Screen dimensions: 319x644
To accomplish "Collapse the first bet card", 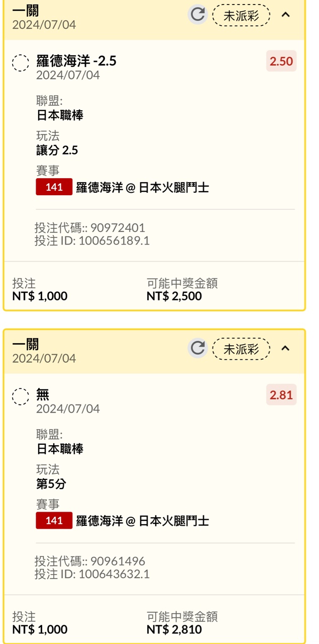I will point(285,15).
